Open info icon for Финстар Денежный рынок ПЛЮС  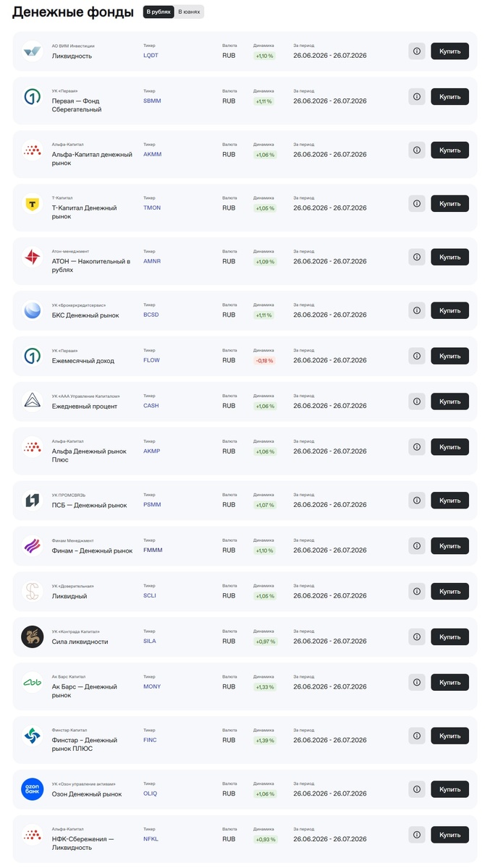[416, 736]
